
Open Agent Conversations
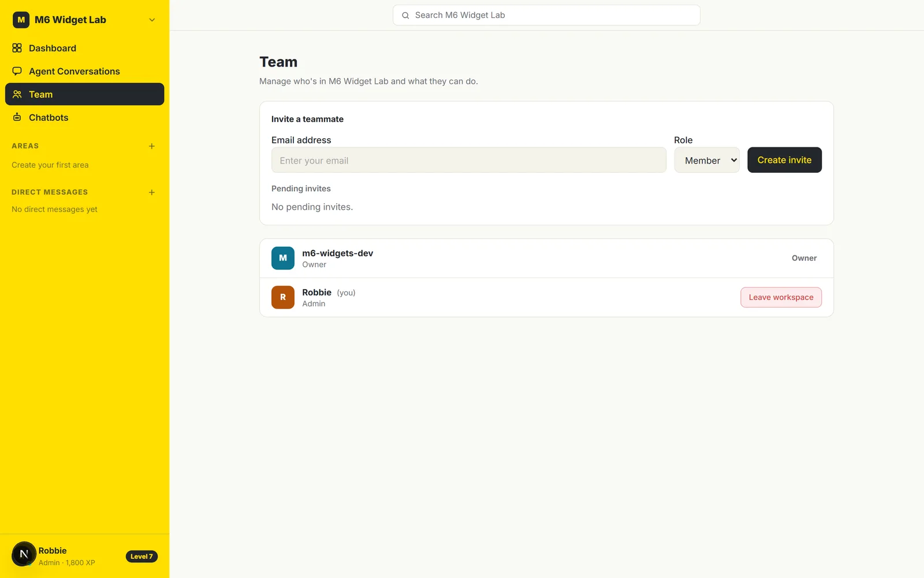click(x=84, y=71)
